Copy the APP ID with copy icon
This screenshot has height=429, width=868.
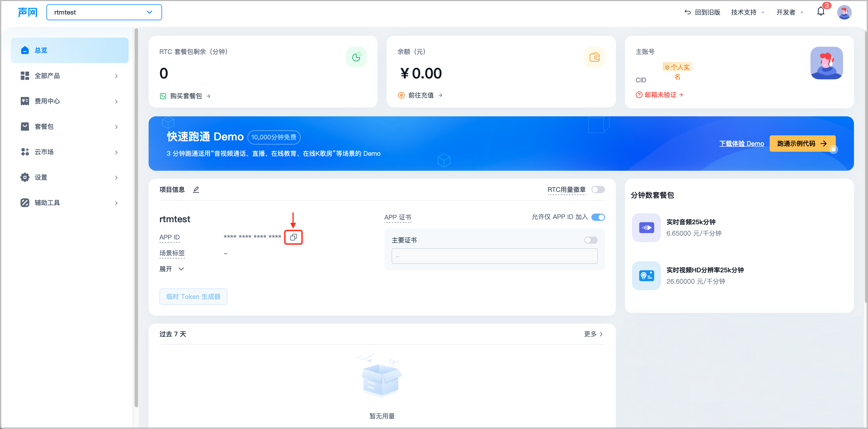click(x=293, y=237)
